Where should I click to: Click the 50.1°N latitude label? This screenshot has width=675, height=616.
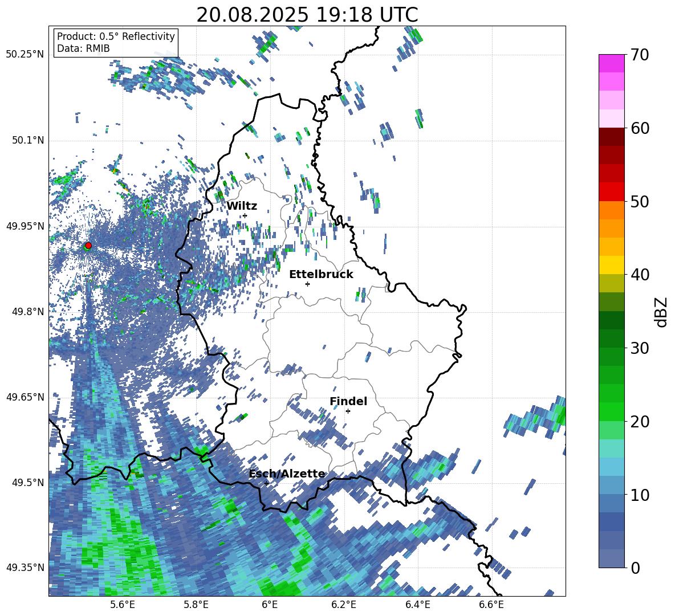click(x=27, y=140)
